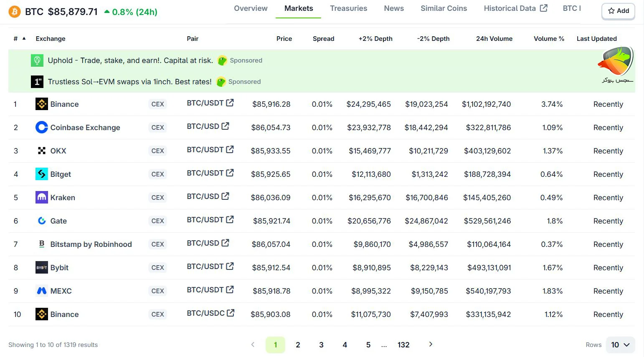This screenshot has width=644, height=357.
Task: Click the Coinbase Exchange name
Action: click(x=85, y=128)
